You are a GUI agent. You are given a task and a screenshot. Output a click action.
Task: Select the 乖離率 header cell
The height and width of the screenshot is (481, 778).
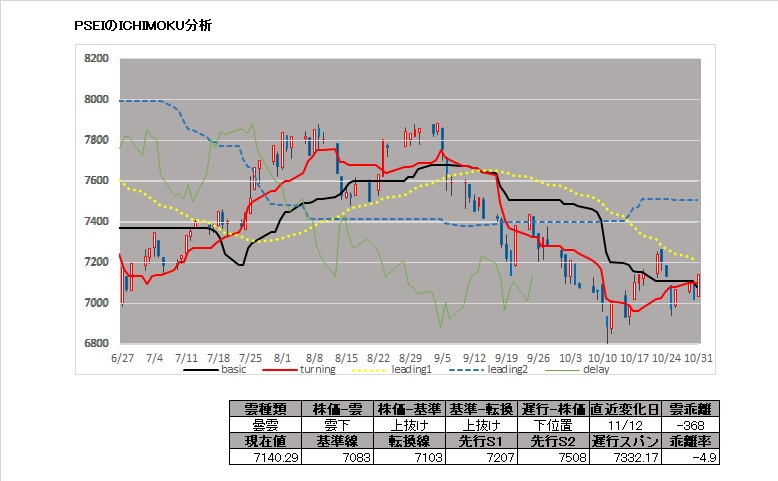[x=690, y=441]
